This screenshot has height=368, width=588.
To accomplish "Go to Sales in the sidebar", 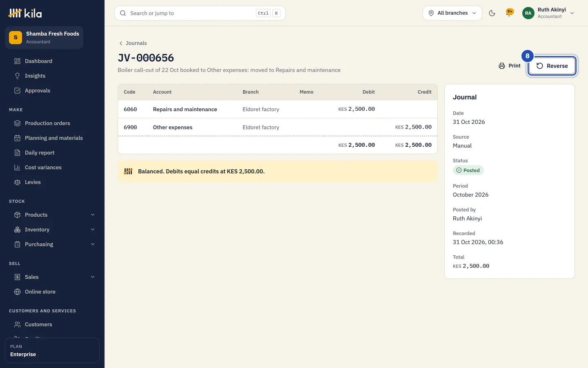I will 52,277.
